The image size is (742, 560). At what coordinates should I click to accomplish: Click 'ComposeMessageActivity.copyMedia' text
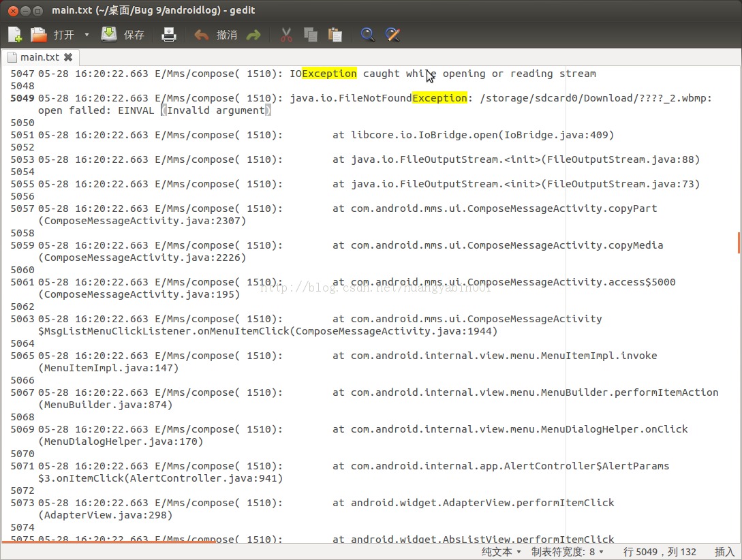click(x=566, y=246)
